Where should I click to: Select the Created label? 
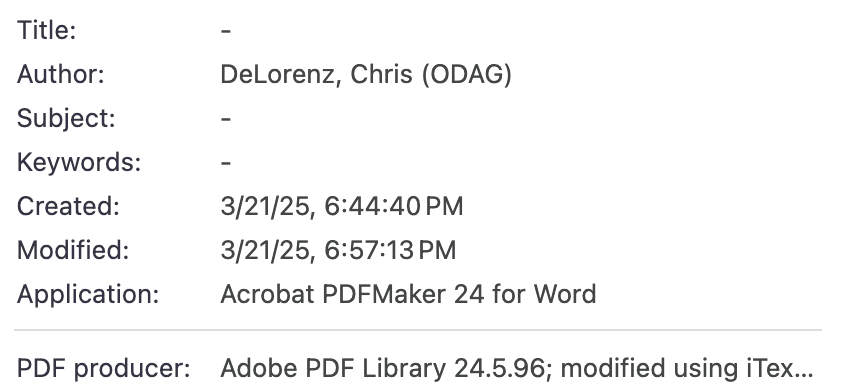pos(68,206)
